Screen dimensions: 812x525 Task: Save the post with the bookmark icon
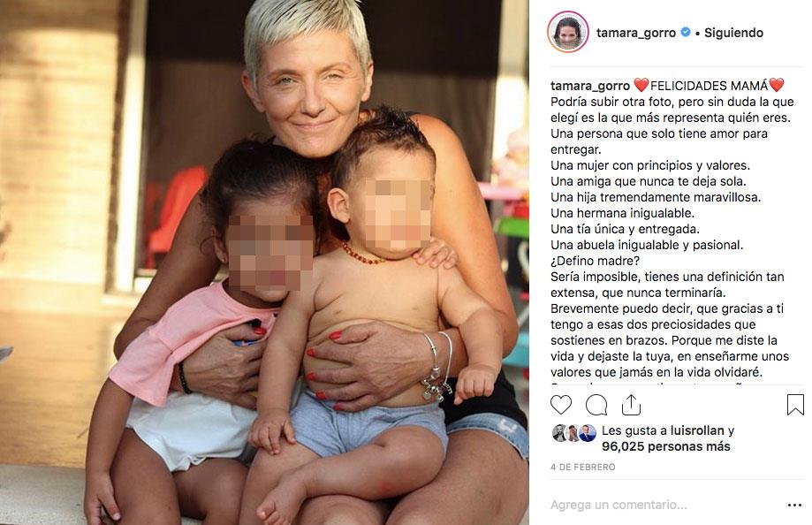pyautogui.click(x=795, y=405)
